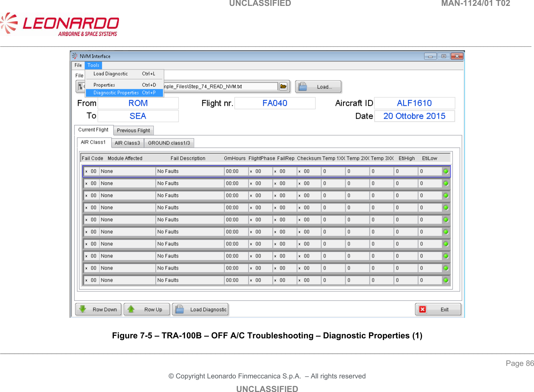This screenshot has height=392, width=534.
Task: Select the highlighted row's "None" module cell
Action: coord(127,171)
